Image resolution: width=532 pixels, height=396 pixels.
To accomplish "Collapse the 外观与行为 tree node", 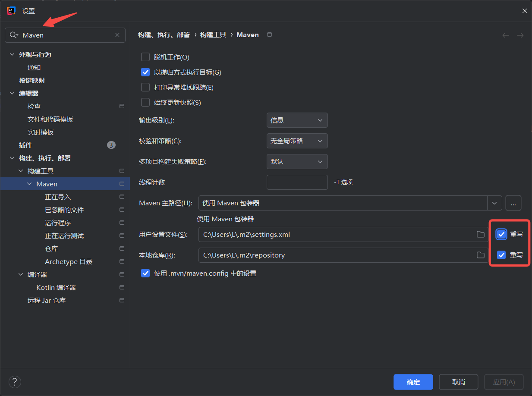I will 12,55.
